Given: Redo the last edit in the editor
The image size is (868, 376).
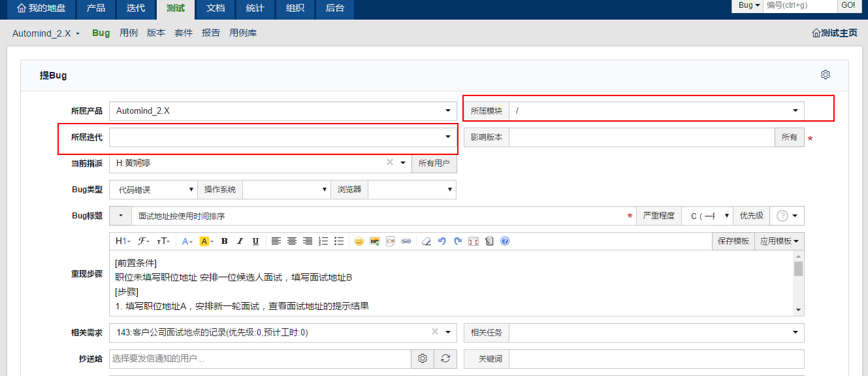Looking at the screenshot, I should pyautogui.click(x=458, y=241).
